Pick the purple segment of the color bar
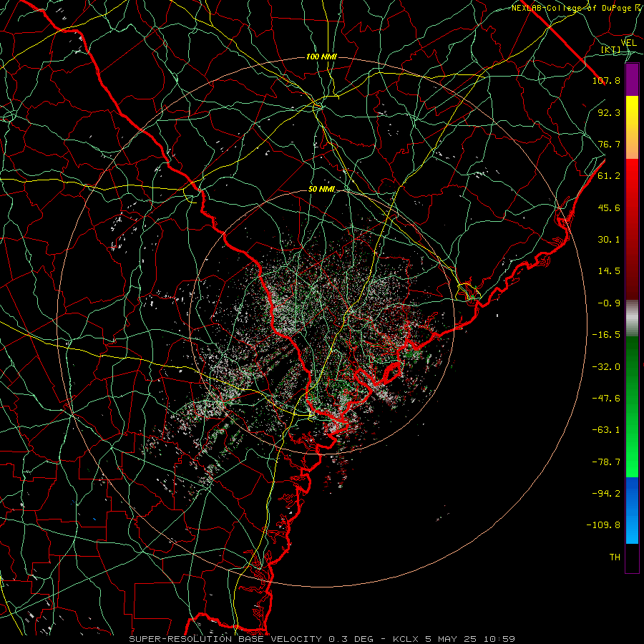644x644 pixels. click(x=632, y=79)
